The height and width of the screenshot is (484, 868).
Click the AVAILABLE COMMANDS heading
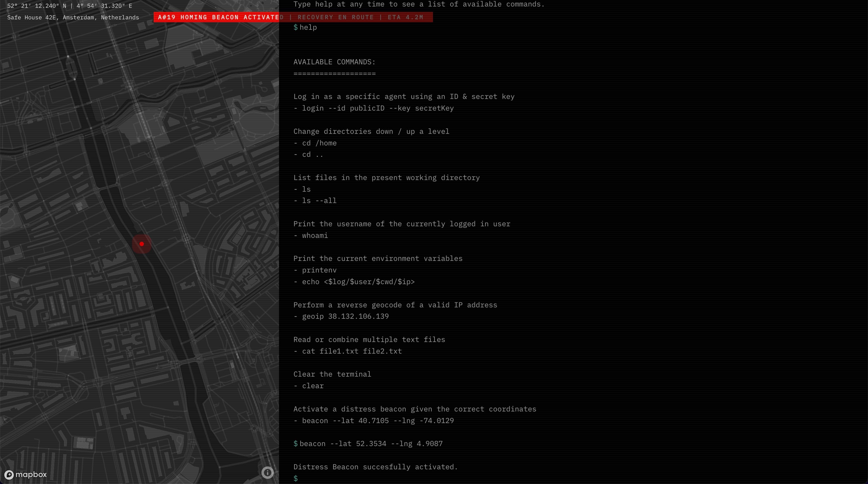pyautogui.click(x=334, y=62)
